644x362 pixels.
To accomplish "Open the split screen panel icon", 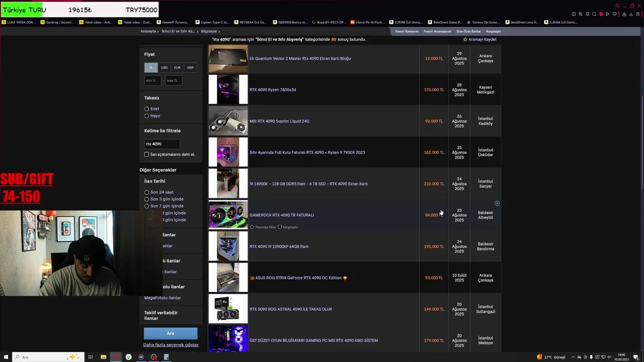I will point(574,14).
